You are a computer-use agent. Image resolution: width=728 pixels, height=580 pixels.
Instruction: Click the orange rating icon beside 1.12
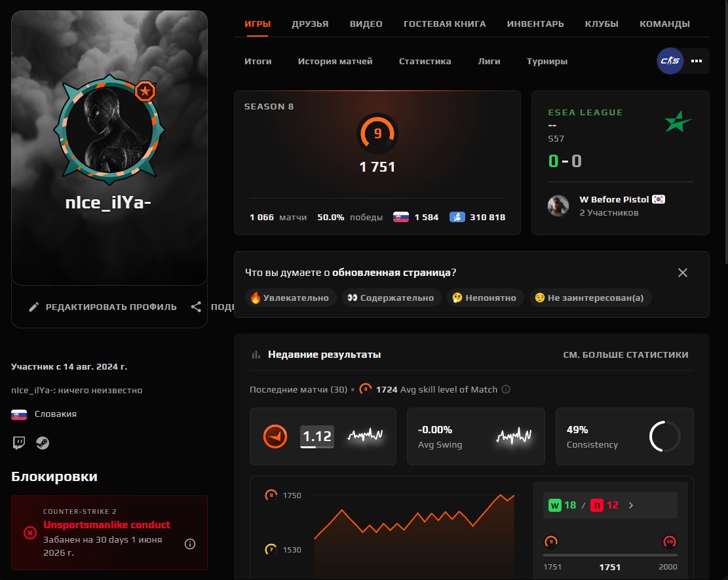click(x=275, y=436)
